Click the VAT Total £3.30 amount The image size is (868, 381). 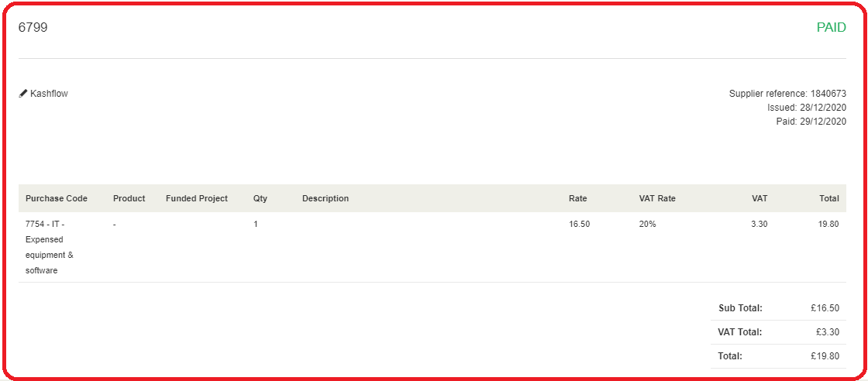[x=828, y=331]
